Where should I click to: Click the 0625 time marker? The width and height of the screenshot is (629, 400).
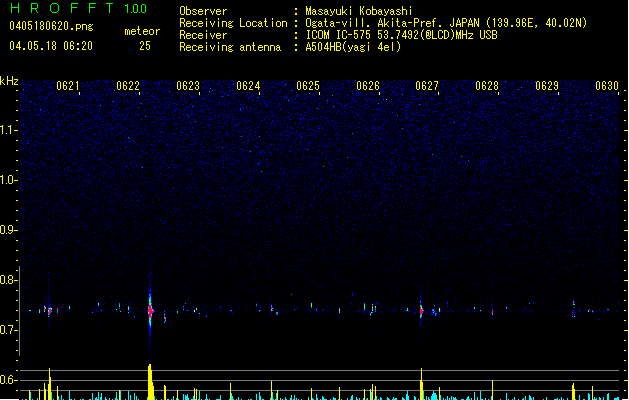(x=308, y=86)
